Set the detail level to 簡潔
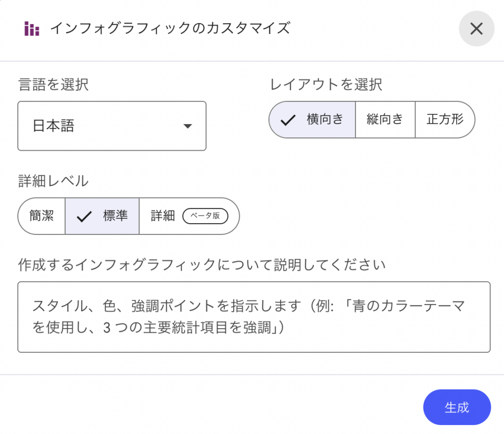Image resolution: width=504 pixels, height=434 pixels. point(42,216)
